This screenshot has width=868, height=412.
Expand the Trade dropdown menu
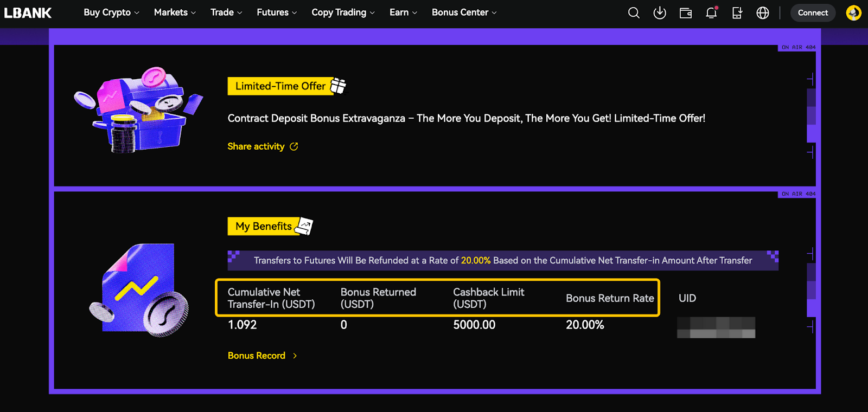coord(226,12)
